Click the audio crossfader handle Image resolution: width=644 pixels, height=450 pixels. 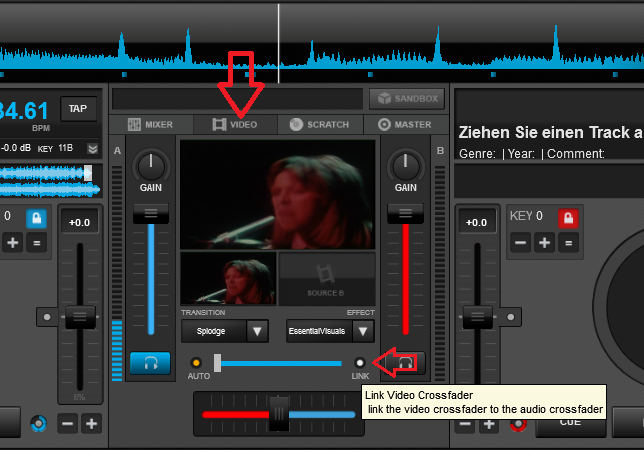tap(279, 414)
